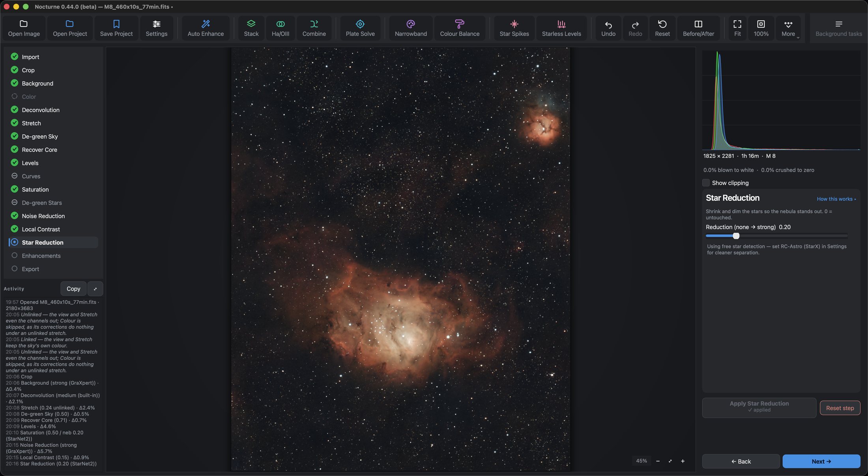Select the skipped Color step
The width and height of the screenshot is (868, 476).
(x=53, y=97)
